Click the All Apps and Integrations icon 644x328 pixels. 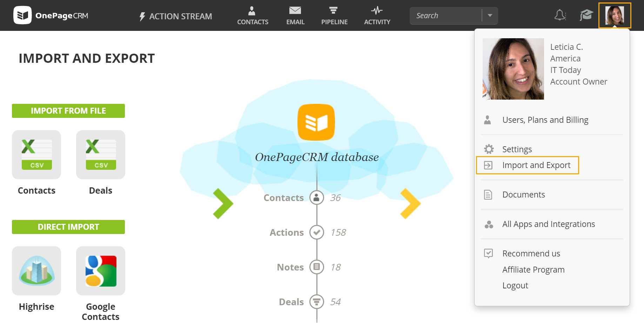489,225
